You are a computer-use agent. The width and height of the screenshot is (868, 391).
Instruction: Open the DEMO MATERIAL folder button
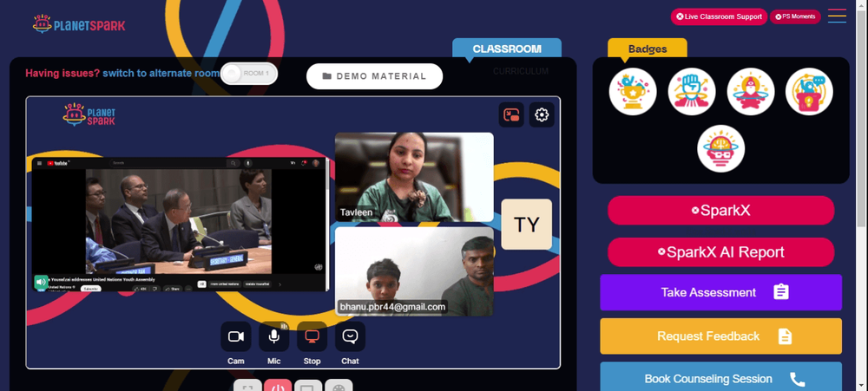click(x=374, y=76)
